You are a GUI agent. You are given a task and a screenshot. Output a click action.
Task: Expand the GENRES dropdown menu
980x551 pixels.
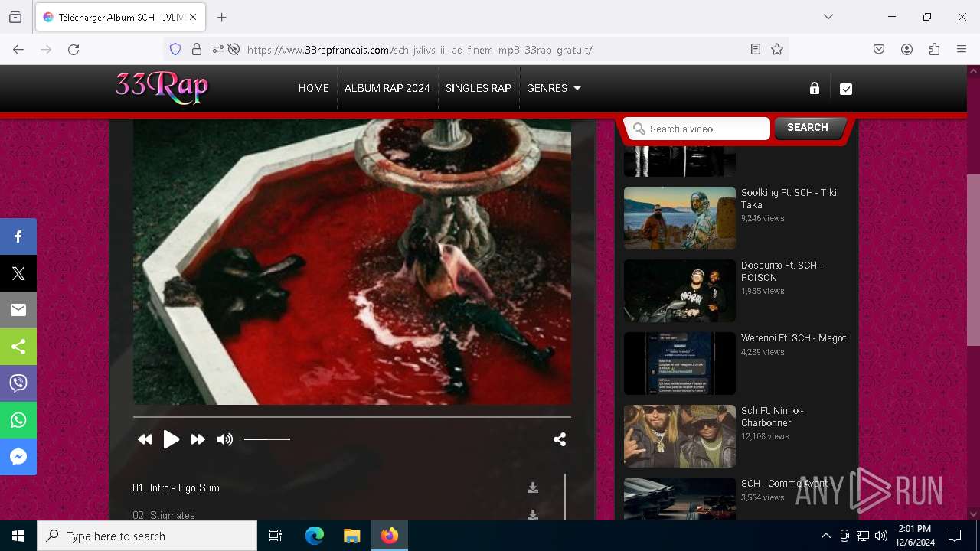pyautogui.click(x=554, y=88)
